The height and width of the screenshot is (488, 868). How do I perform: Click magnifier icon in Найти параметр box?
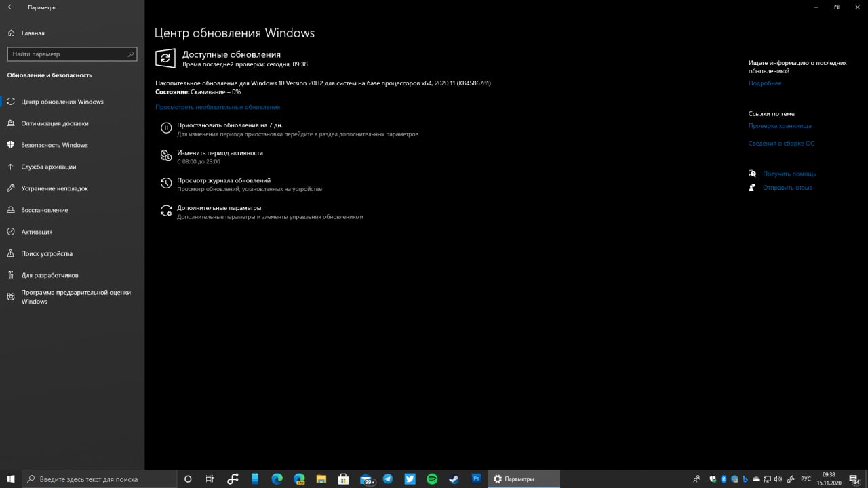coord(131,54)
